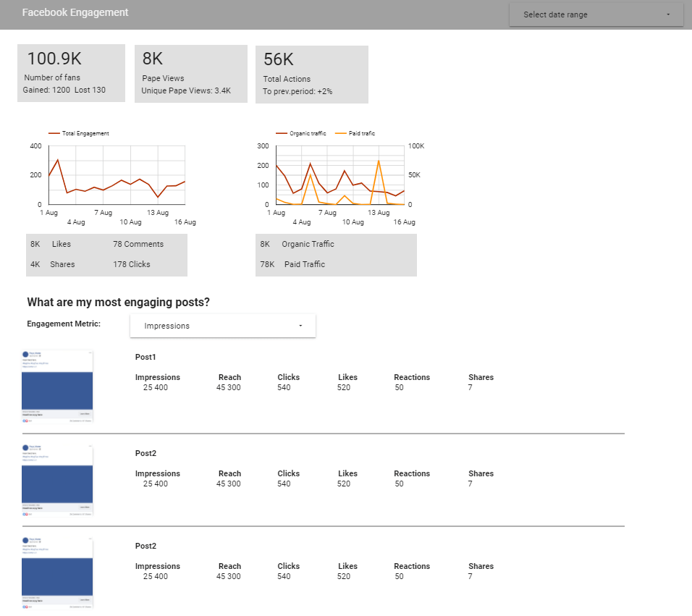
Task: Open the Select date range dropdown
Action: 595,14
